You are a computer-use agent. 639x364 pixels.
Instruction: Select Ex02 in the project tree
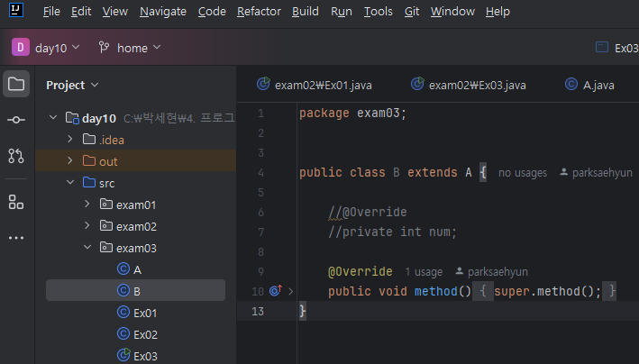[x=135, y=334]
